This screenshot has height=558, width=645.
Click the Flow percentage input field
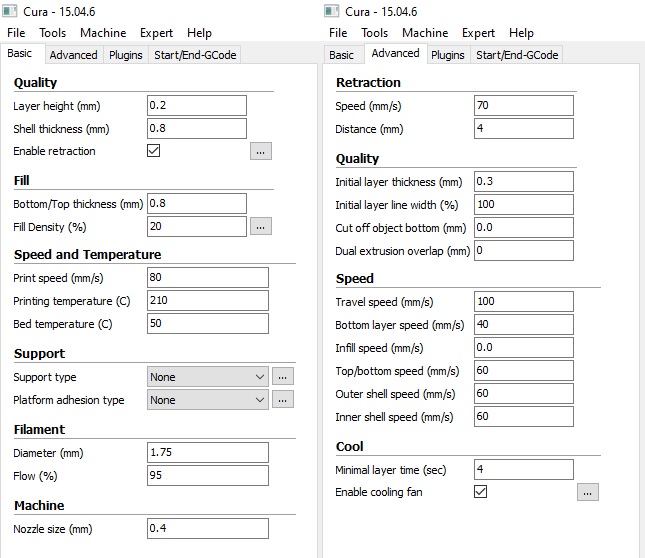click(x=208, y=476)
